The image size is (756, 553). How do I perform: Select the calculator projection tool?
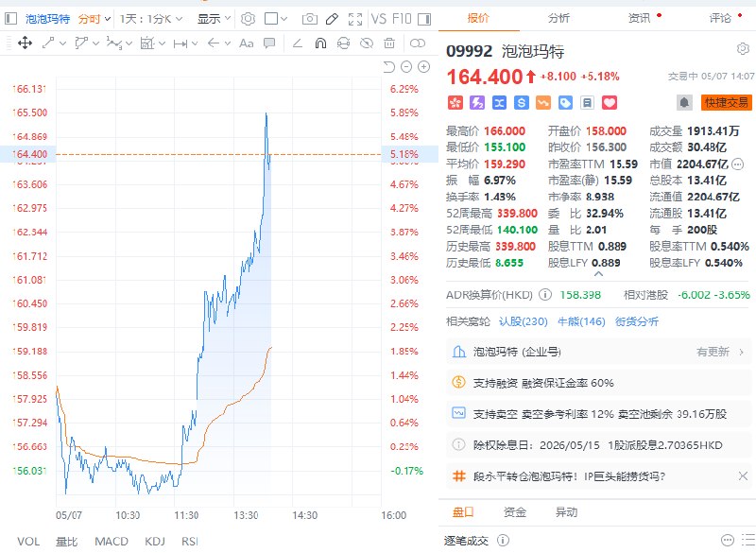[147, 43]
